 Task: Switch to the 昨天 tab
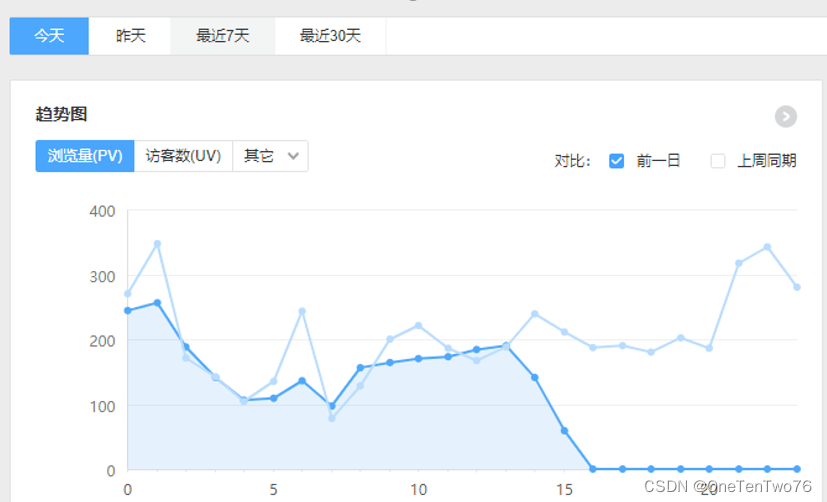tap(130, 36)
